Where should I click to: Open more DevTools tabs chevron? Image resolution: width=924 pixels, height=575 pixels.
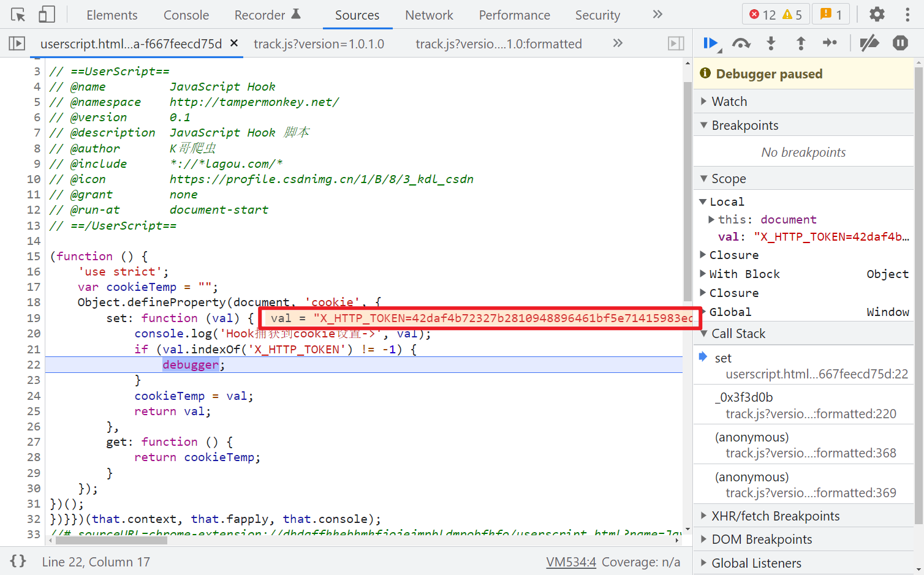(x=657, y=14)
